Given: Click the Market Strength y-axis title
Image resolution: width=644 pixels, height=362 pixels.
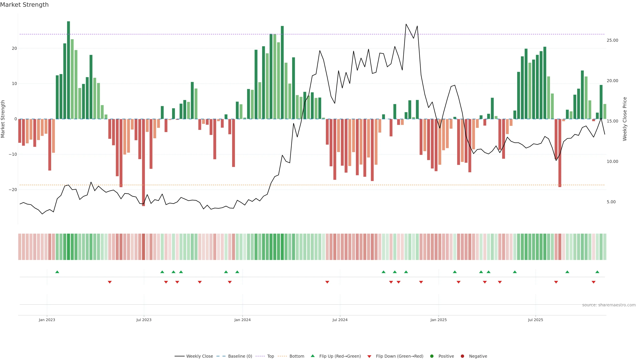Looking at the screenshot, I should tap(3, 119).
